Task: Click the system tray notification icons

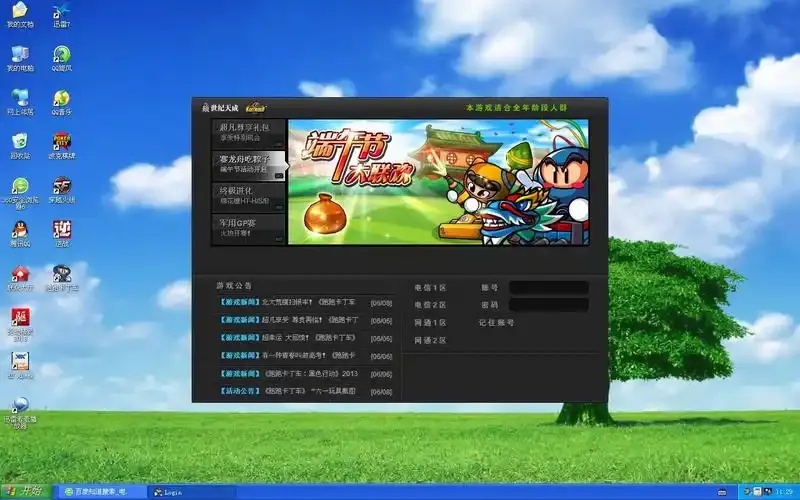Action: pyautogui.click(x=758, y=492)
